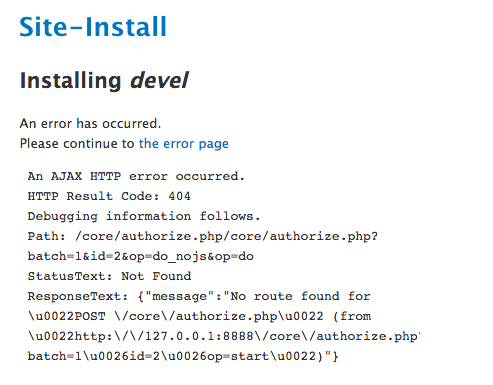Click the "StatusText:" label
493x385 pixels.
70,276
